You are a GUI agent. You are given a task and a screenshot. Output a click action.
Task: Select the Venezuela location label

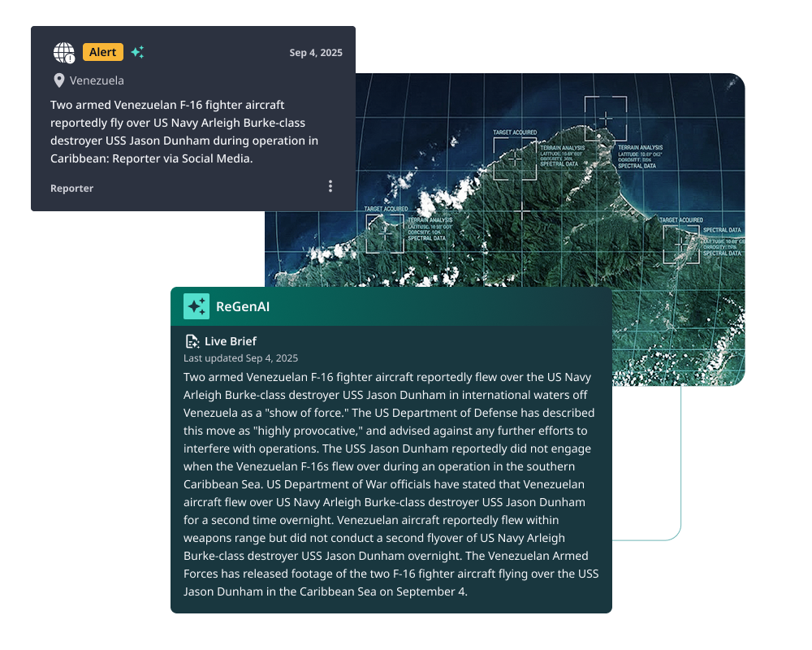pos(97,80)
